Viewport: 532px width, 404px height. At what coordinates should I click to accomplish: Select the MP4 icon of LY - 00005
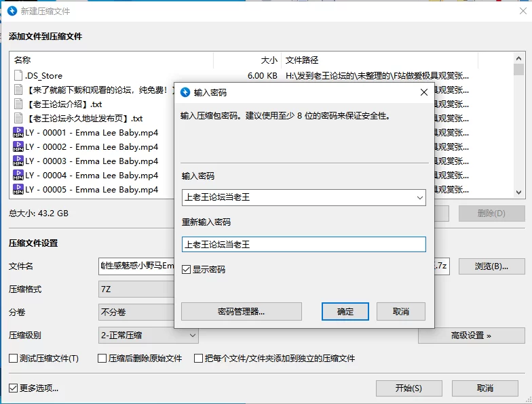(18, 189)
